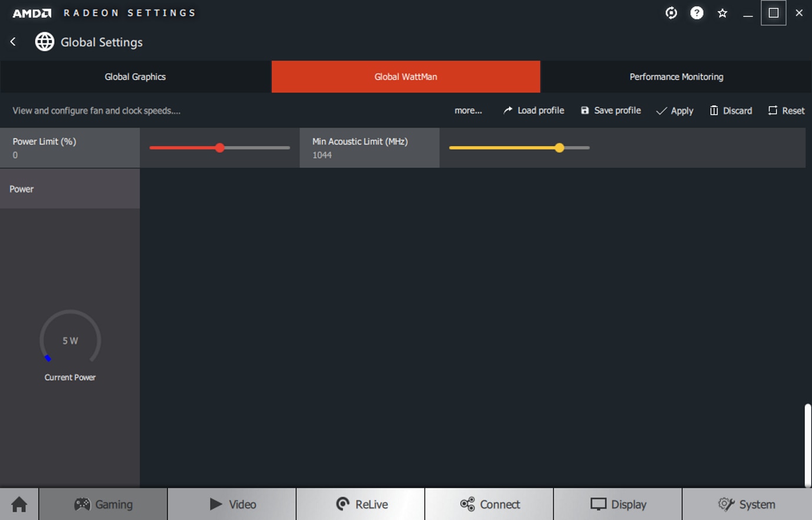Open the System section

click(747, 504)
